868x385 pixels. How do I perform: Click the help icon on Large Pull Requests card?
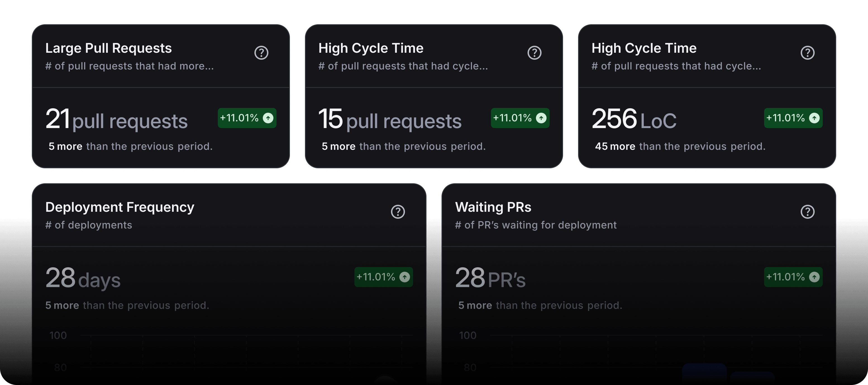point(261,53)
